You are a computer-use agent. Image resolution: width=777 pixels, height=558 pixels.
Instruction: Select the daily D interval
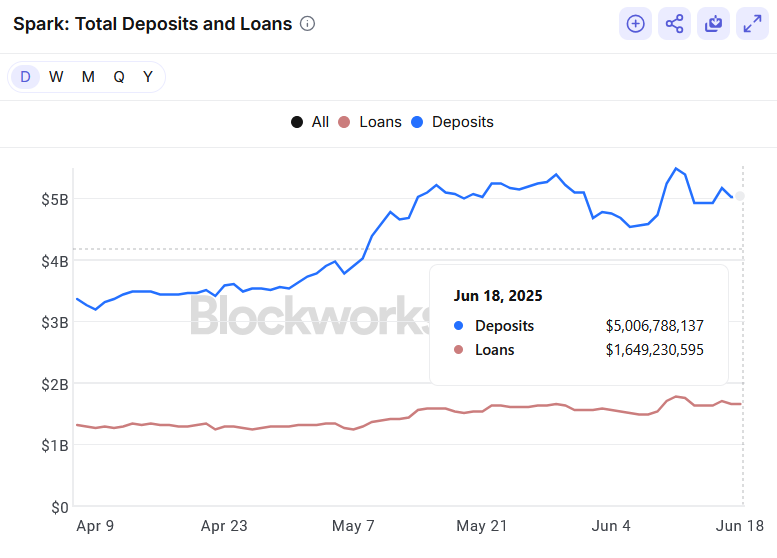25,77
